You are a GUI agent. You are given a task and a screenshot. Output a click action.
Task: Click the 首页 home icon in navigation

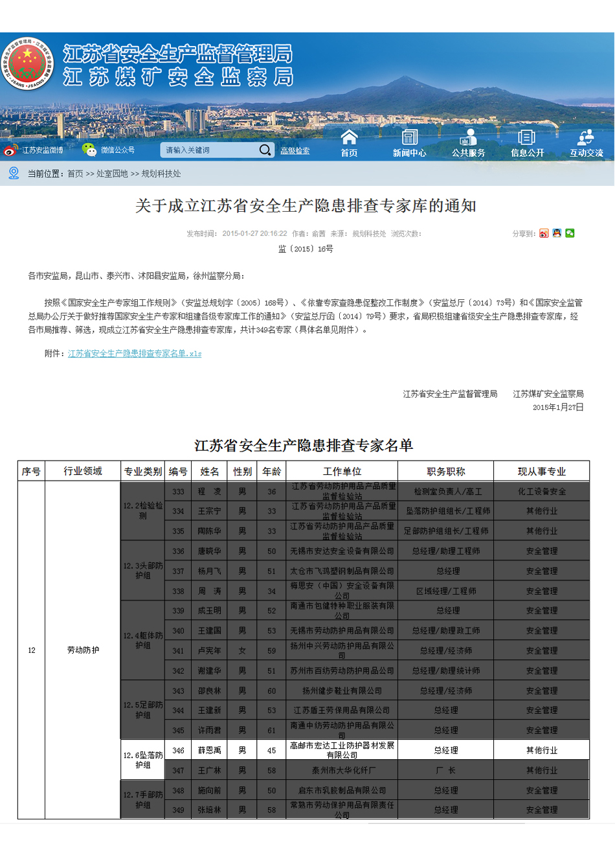coord(349,137)
